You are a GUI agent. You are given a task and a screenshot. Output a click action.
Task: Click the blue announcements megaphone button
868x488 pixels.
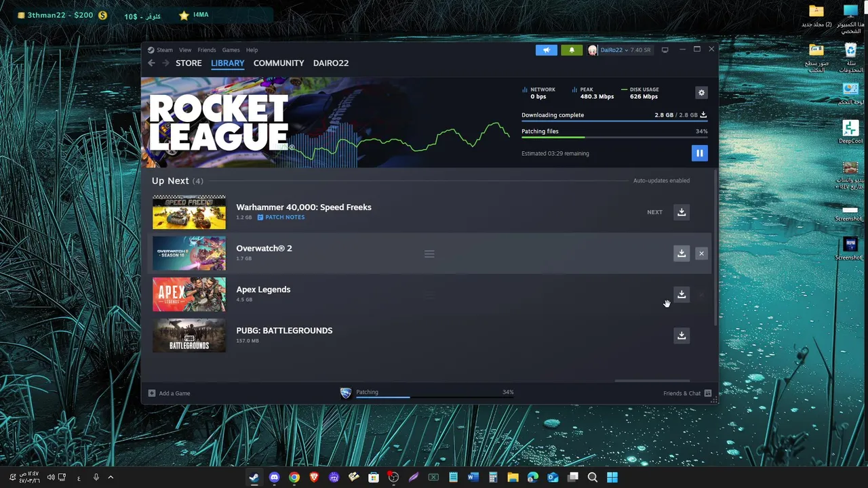pos(546,49)
